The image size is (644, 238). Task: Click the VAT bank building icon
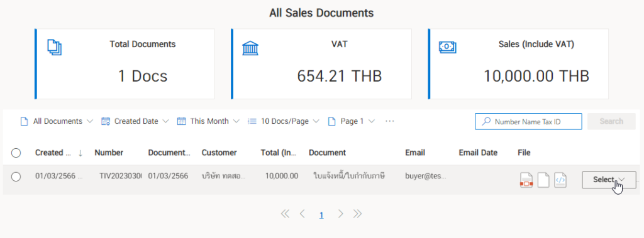click(x=250, y=48)
